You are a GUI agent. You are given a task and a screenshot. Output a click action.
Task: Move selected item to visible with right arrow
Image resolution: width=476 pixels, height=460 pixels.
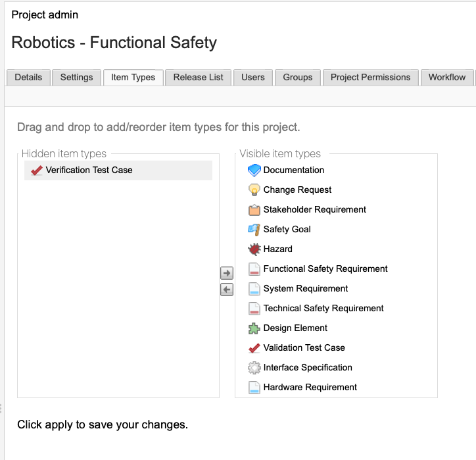tap(227, 273)
